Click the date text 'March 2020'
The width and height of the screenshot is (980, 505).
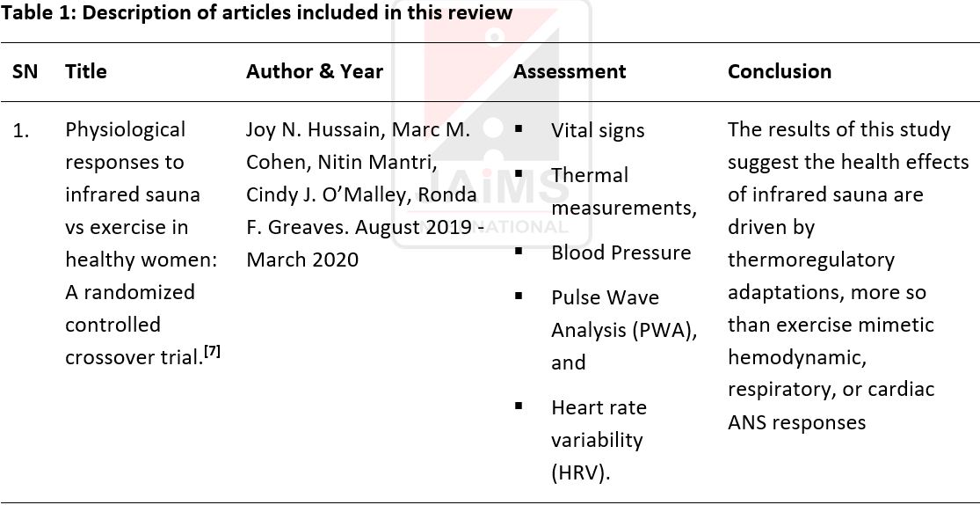click(x=302, y=260)
